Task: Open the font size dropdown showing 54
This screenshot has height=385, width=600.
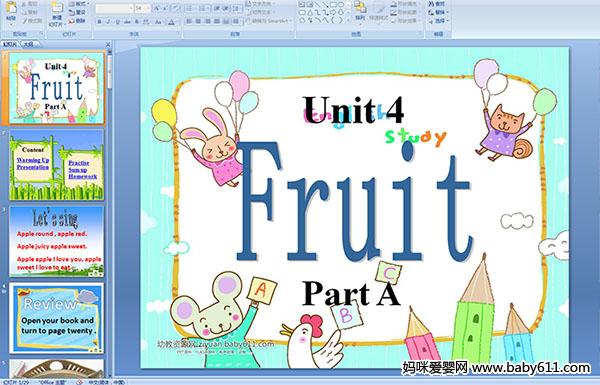Action: click(148, 8)
